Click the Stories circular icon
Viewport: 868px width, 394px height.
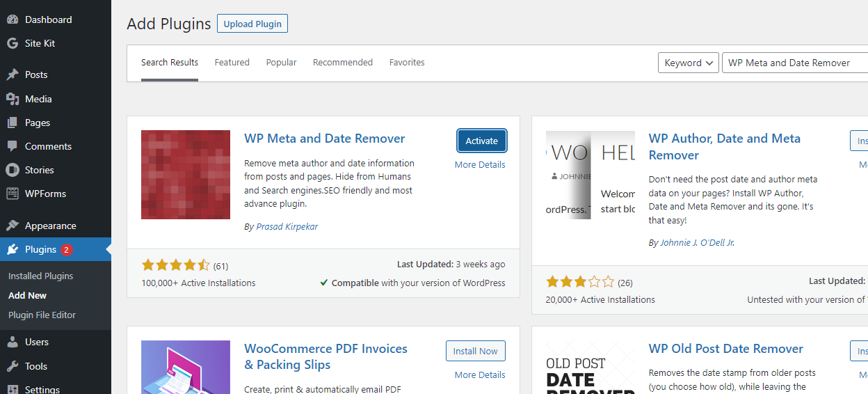tap(13, 170)
